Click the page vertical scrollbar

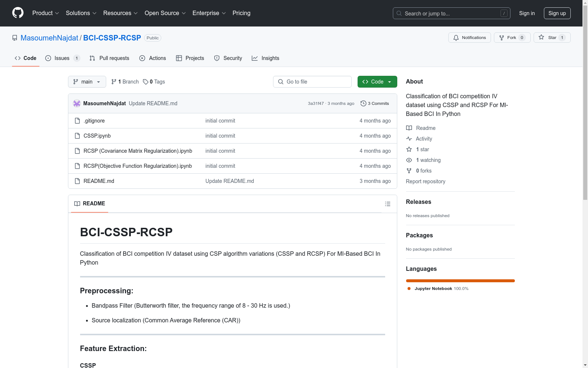[x=585, y=103]
